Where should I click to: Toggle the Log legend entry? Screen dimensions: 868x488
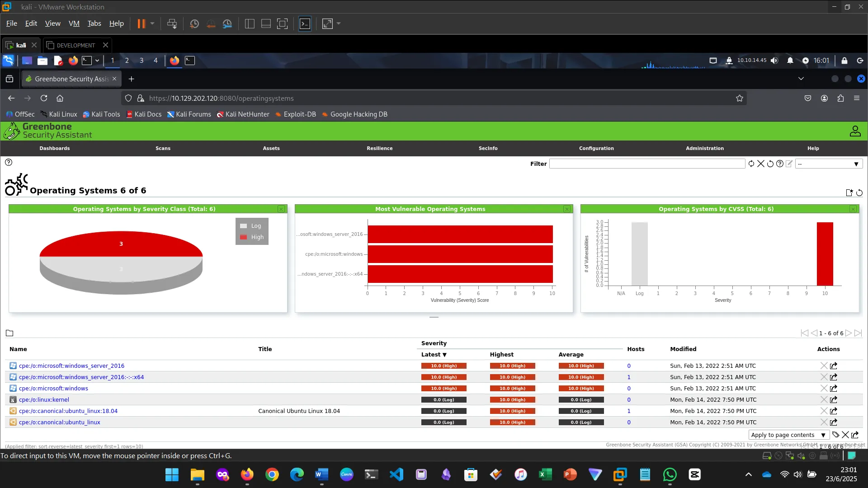tap(251, 226)
